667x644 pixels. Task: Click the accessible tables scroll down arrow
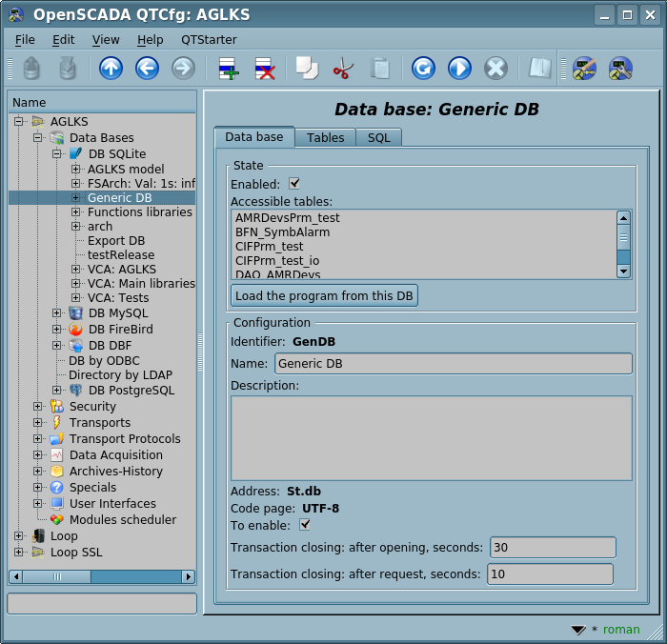[623, 271]
